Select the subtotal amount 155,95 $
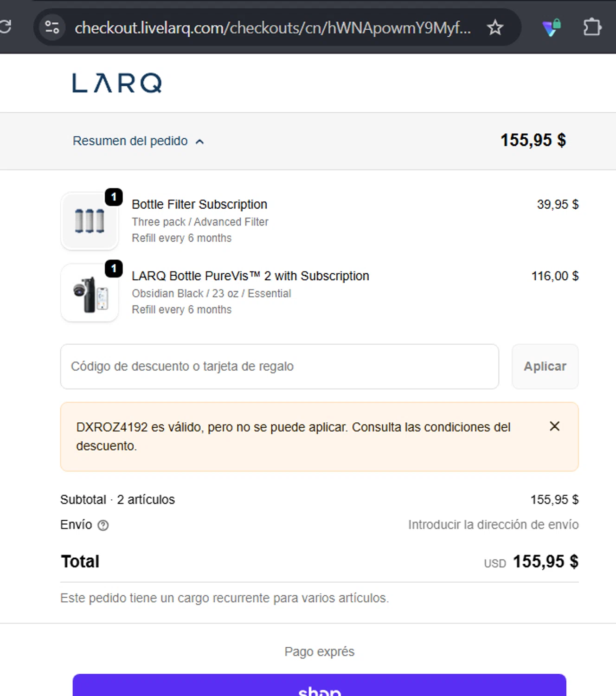616x696 pixels. coord(554,500)
